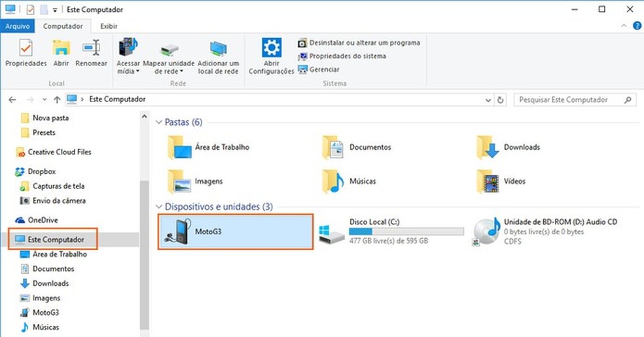This screenshot has width=644, height=337.
Task: Click title bar New folder quick access icon
Action: click(44, 9)
